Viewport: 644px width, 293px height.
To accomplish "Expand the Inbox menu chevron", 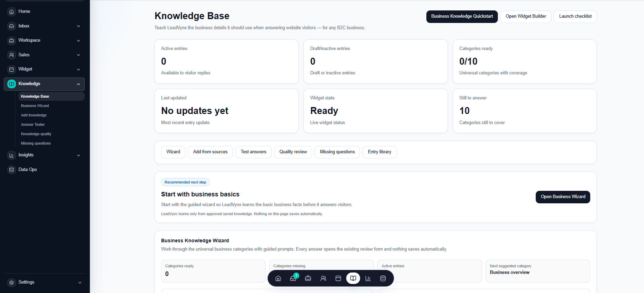I will point(78,26).
